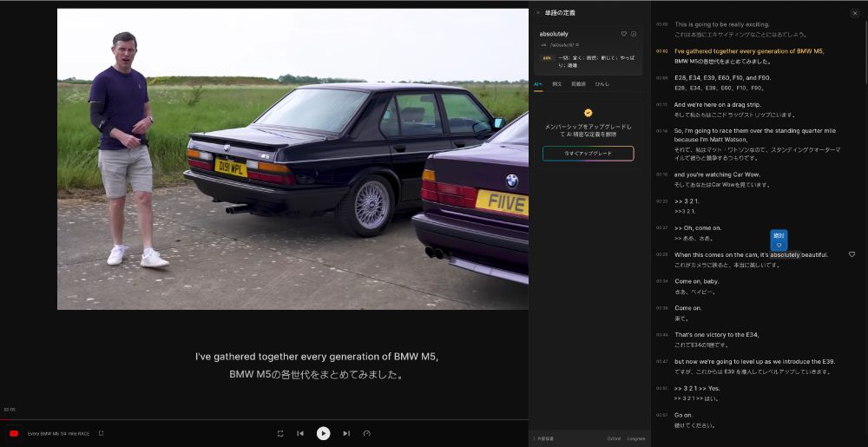Image resolution: width=868 pixels, height=447 pixels.
Task: Click the gold membership badge icon
Action: (x=588, y=112)
